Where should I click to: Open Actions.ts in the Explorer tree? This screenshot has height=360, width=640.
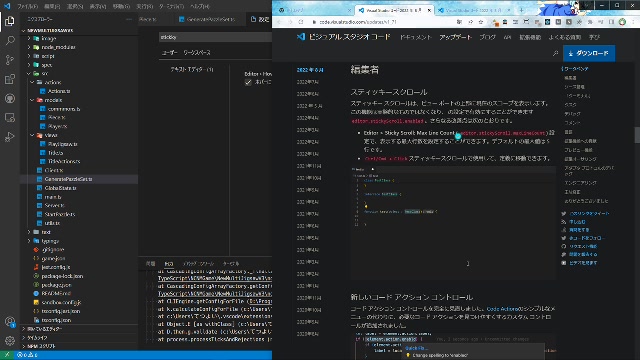click(x=59, y=91)
